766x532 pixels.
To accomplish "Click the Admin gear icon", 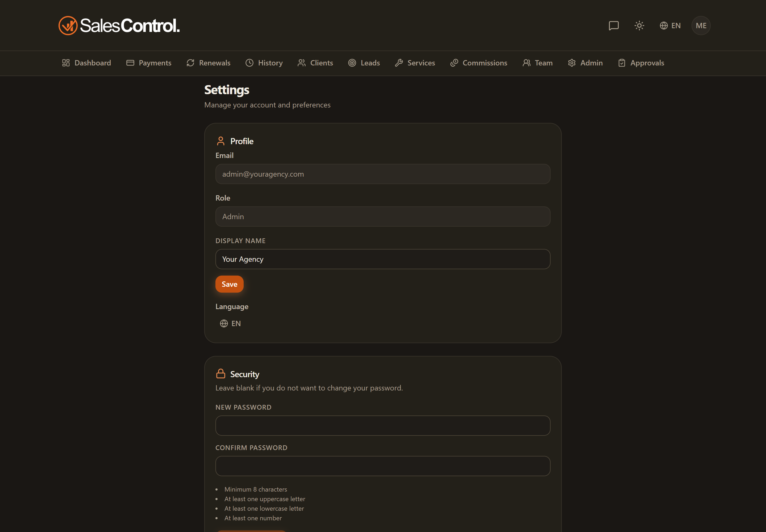I will (572, 63).
